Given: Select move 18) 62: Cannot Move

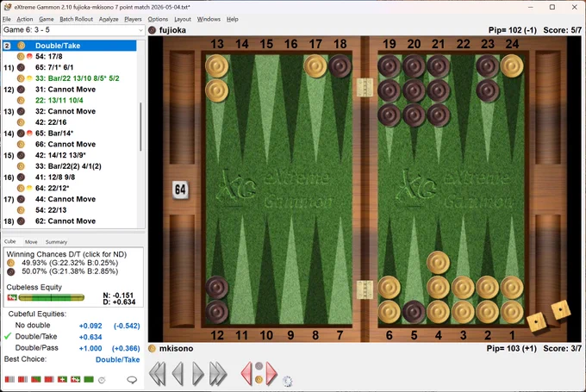Looking at the screenshot, I should click(70, 221).
